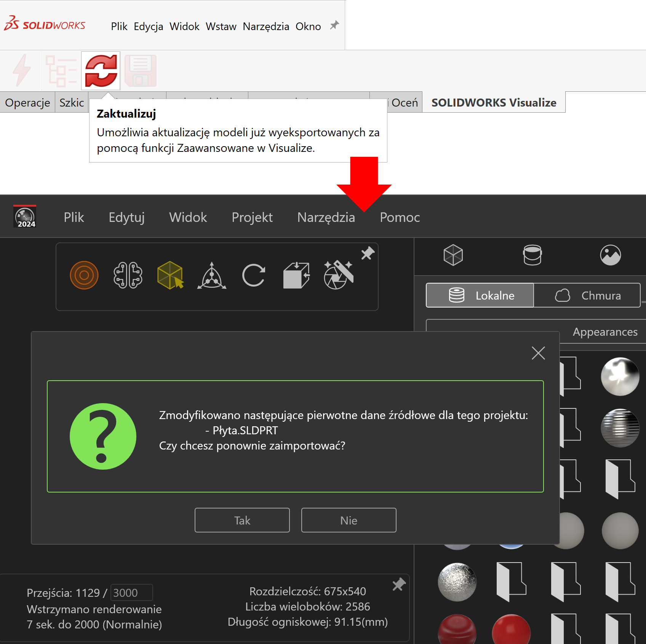This screenshot has height=644, width=646.
Task: Open the Plik menu in Visualize
Action: 74,217
